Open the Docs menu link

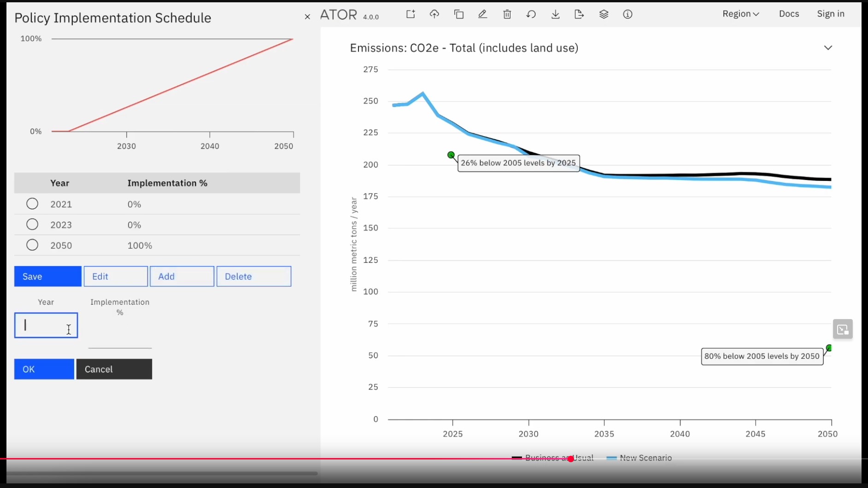tap(789, 14)
